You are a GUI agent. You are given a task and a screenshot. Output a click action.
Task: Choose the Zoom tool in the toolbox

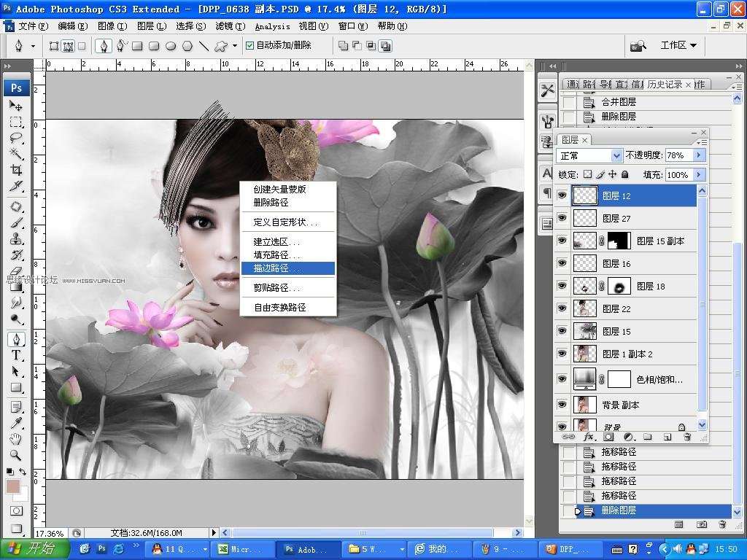[x=16, y=455]
